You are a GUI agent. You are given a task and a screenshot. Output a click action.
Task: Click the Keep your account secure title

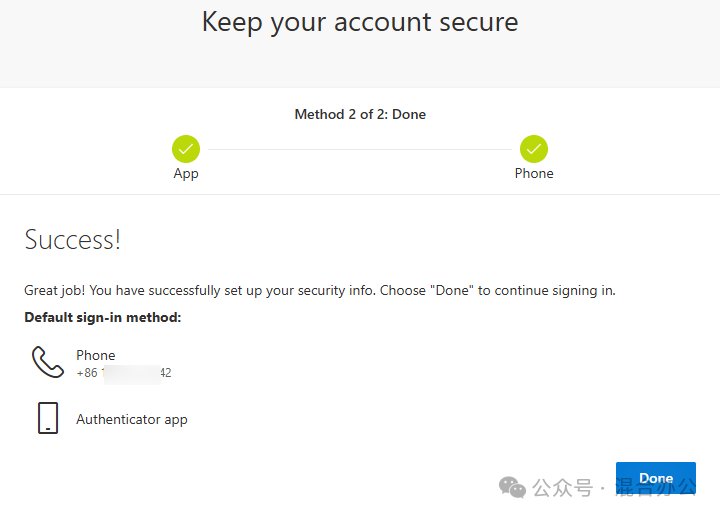click(360, 22)
